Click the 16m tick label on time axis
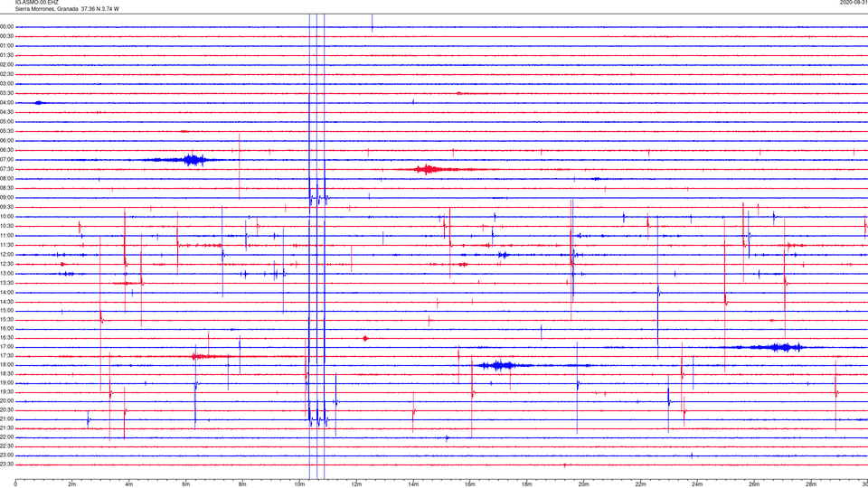 470,484
